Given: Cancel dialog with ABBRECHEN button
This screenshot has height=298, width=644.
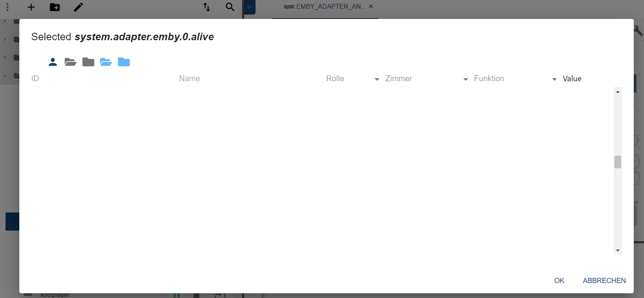Looking at the screenshot, I should coord(604,281).
